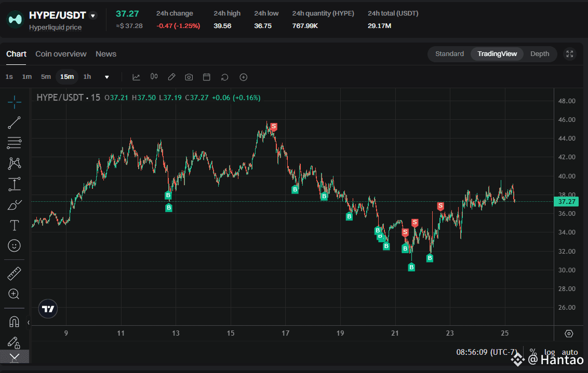The width and height of the screenshot is (588, 373).
Task: Click the lowest buy marker near 30.00
Action: tap(411, 267)
